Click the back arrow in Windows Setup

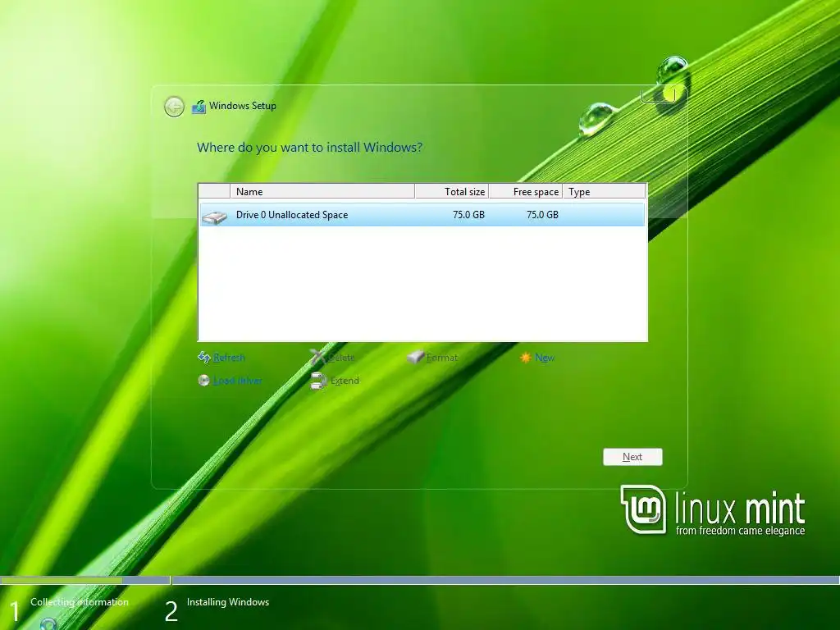(174, 107)
